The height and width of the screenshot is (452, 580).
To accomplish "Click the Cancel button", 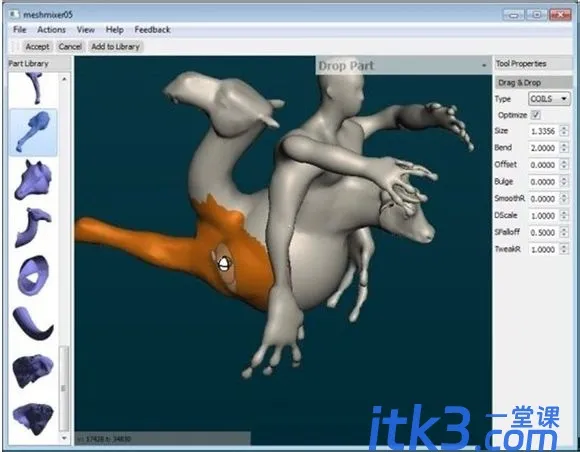I will tap(70, 47).
